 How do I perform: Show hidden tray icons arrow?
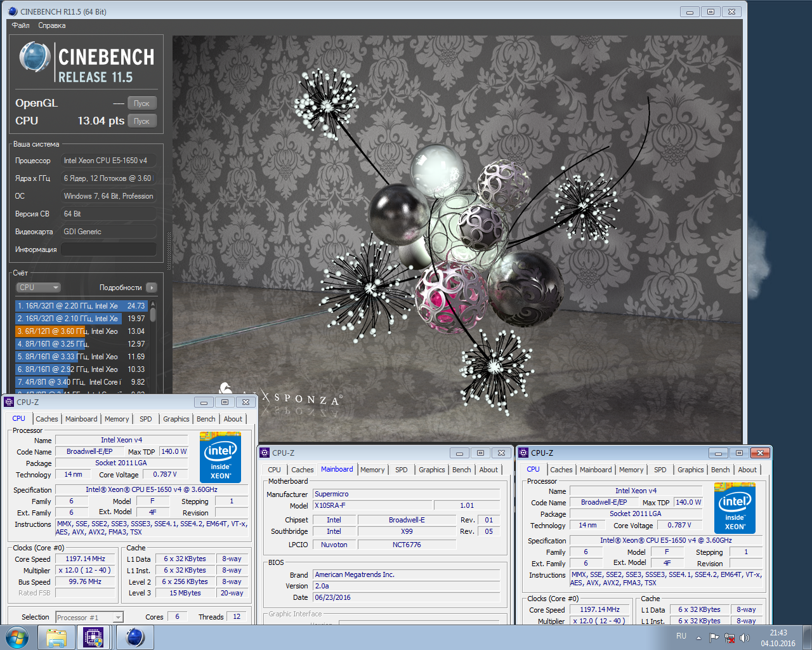(698, 638)
